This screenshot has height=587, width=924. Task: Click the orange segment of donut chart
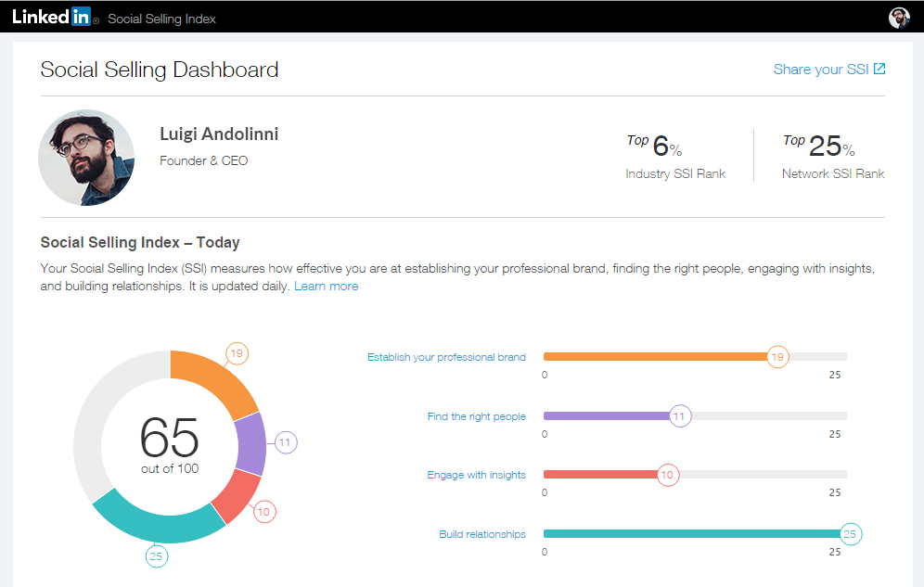[x=213, y=378]
